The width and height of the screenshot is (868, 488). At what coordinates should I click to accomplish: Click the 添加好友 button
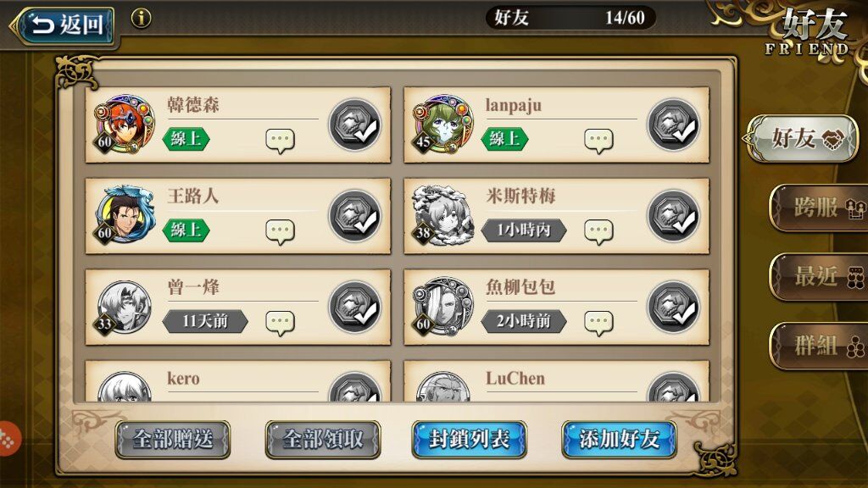pos(619,440)
